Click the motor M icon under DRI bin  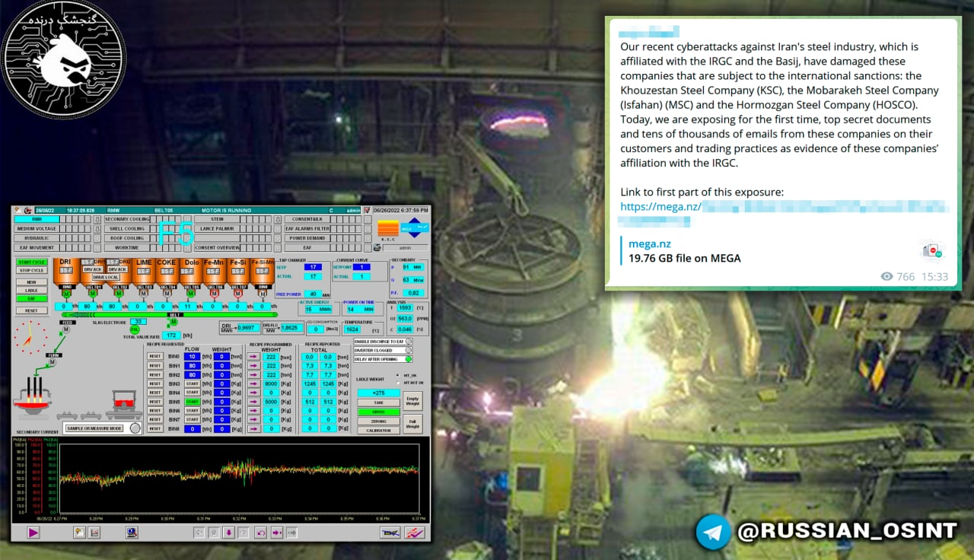(x=66, y=294)
